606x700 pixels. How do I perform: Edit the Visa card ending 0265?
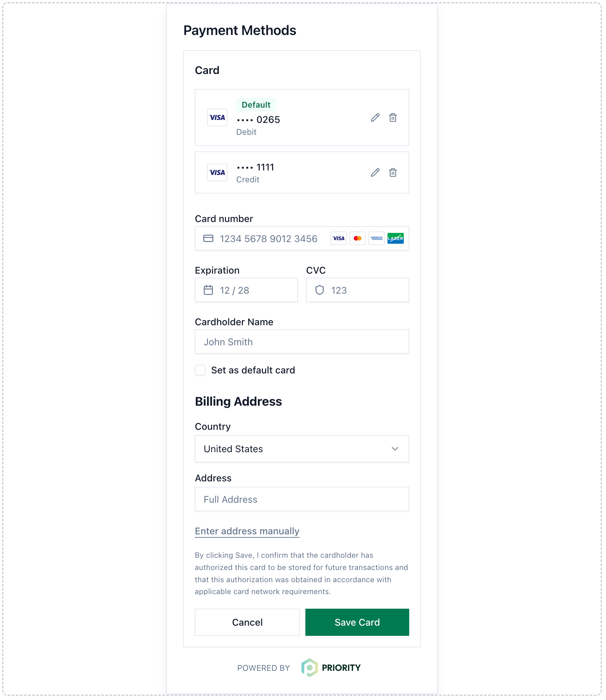[x=375, y=117]
